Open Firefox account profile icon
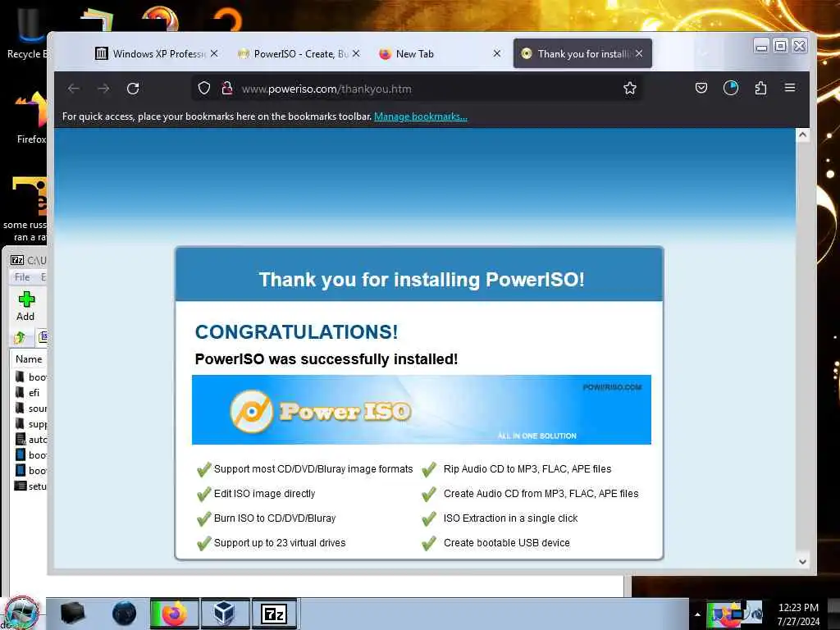 point(731,88)
